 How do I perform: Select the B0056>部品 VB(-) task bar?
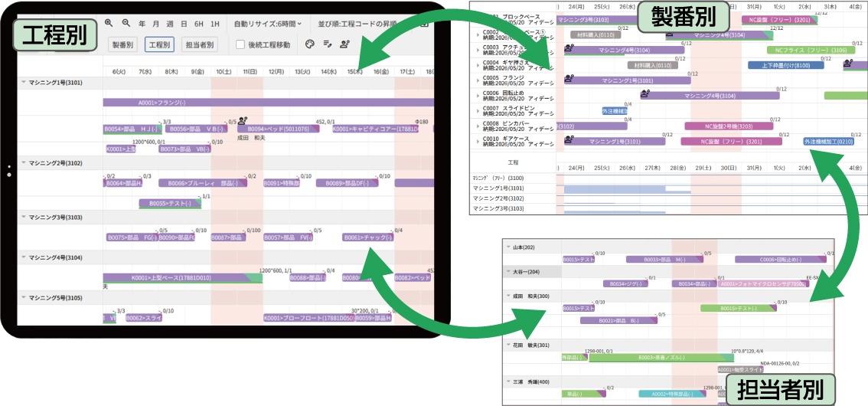197,129
